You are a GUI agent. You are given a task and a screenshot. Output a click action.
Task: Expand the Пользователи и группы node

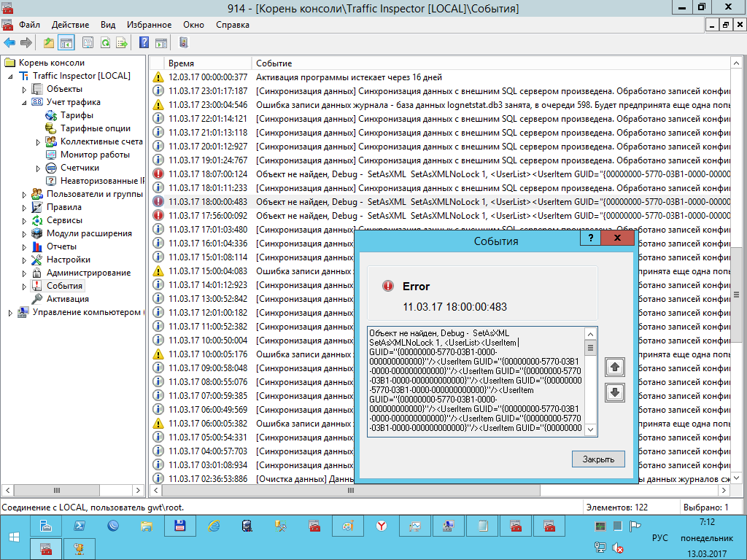tap(24, 194)
